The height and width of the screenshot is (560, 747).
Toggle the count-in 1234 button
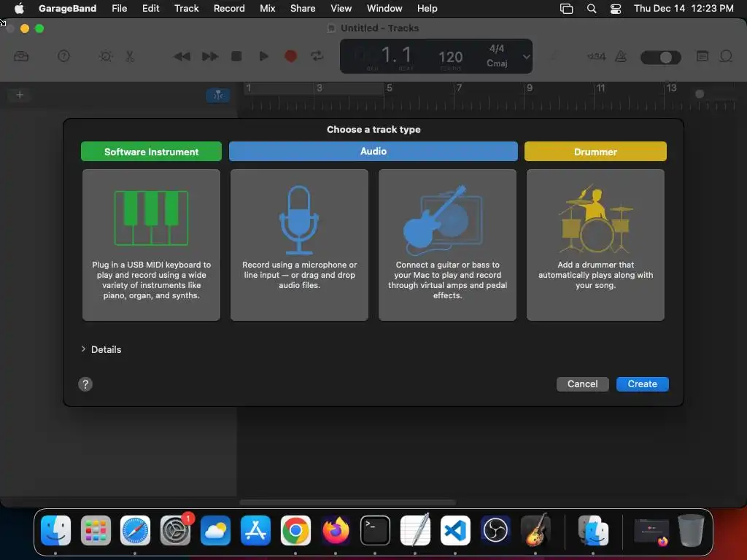(597, 57)
